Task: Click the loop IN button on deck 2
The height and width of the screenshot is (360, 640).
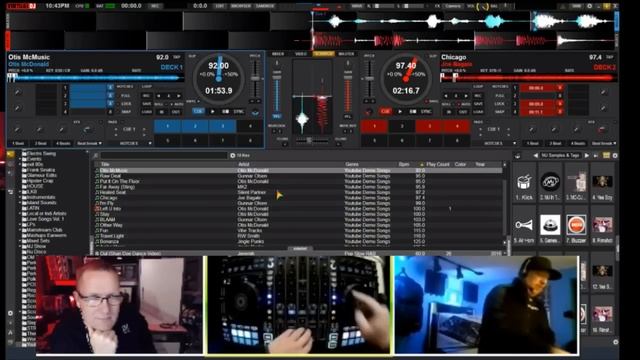Action: tap(449, 112)
